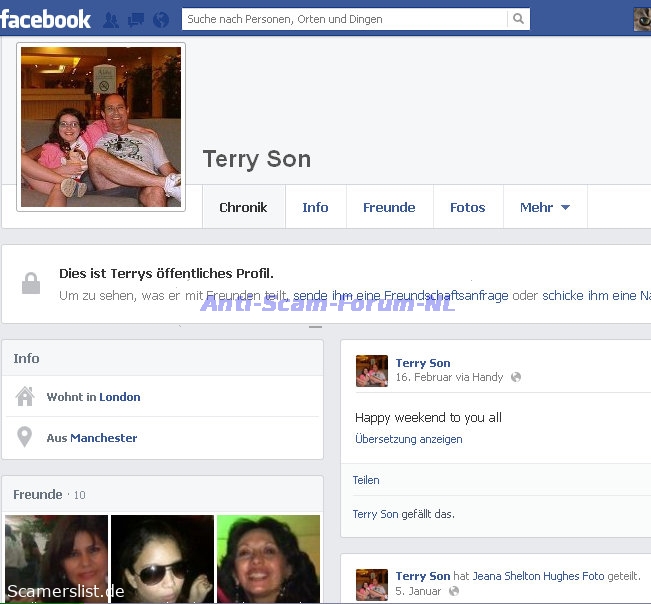The image size is (651, 604).
Task: Open friend requests icon in top bar
Action: [111, 19]
